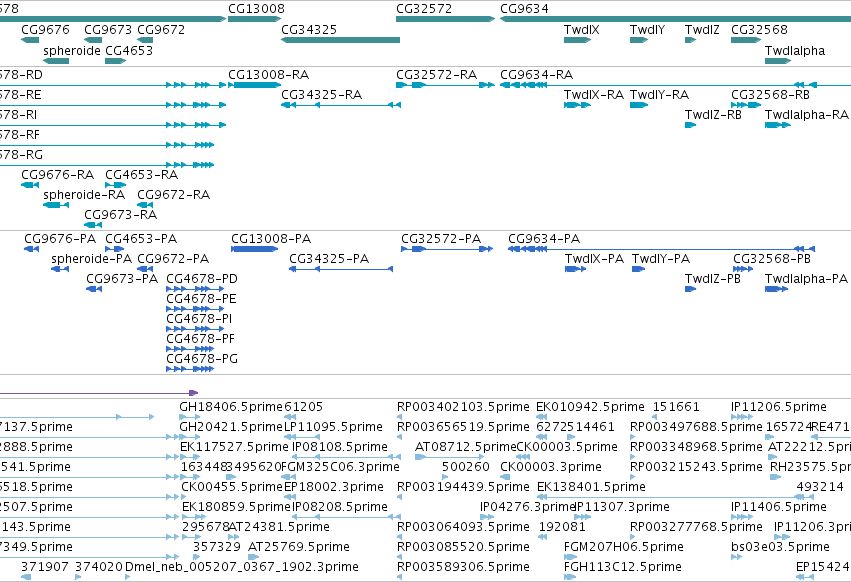
Task: Select the CG4678-PE protein label
Action: click(x=201, y=299)
